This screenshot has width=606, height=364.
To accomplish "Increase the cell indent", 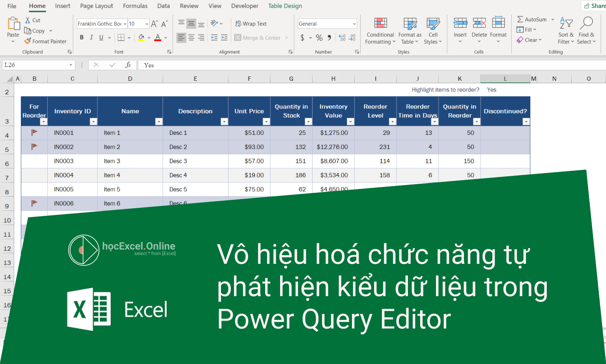I will (x=224, y=38).
